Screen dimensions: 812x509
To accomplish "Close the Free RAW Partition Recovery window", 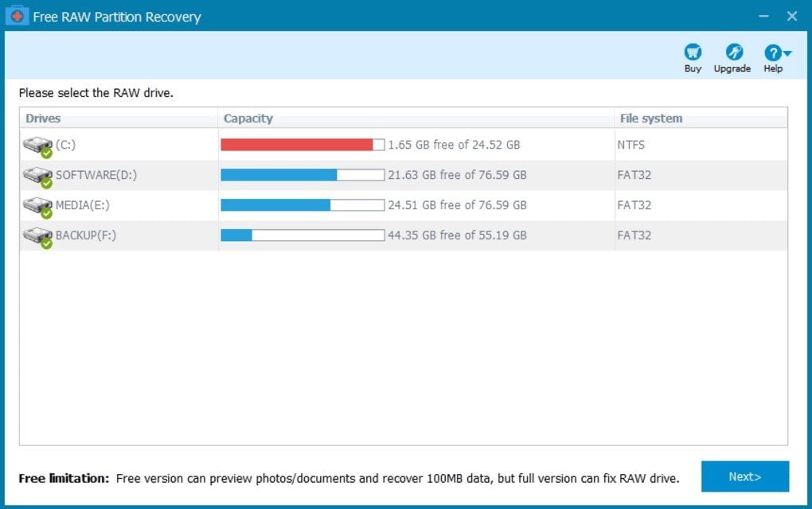I will pyautogui.click(x=792, y=16).
